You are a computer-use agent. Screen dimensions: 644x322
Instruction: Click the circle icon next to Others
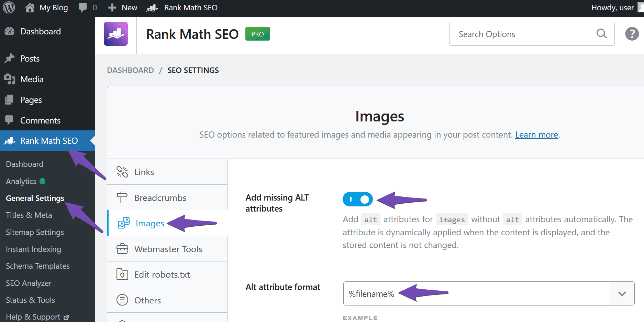click(x=122, y=300)
